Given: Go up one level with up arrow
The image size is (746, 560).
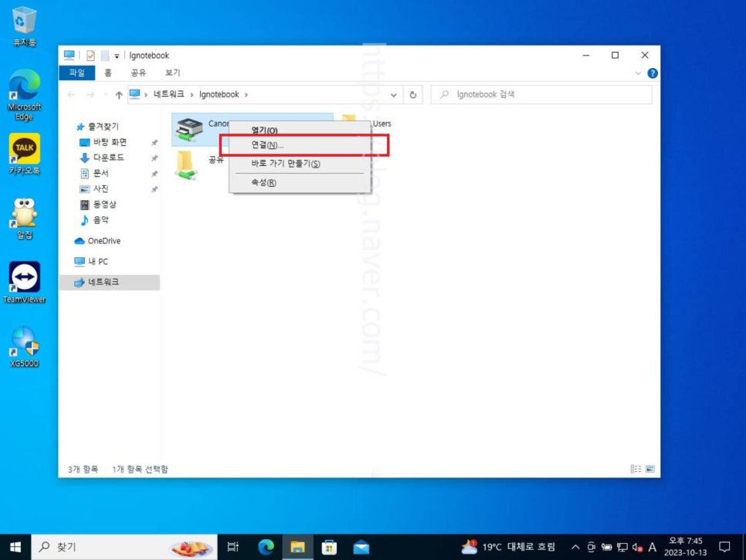Looking at the screenshot, I should coord(118,95).
